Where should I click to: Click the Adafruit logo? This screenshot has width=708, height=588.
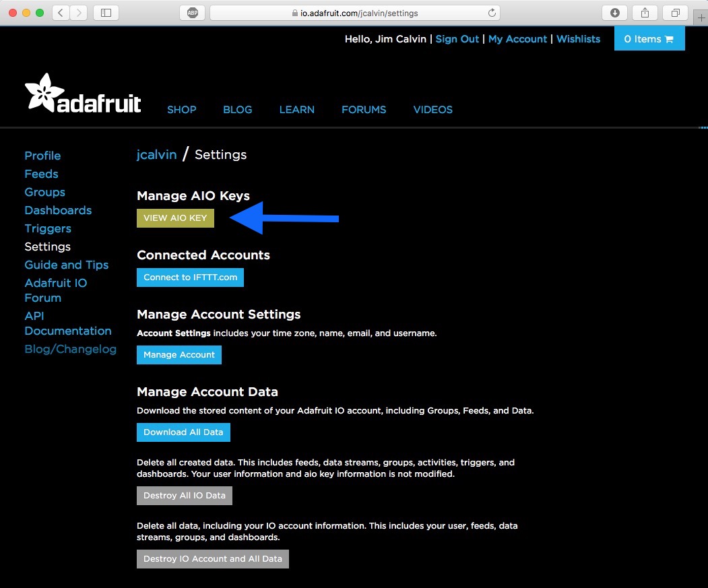click(83, 94)
